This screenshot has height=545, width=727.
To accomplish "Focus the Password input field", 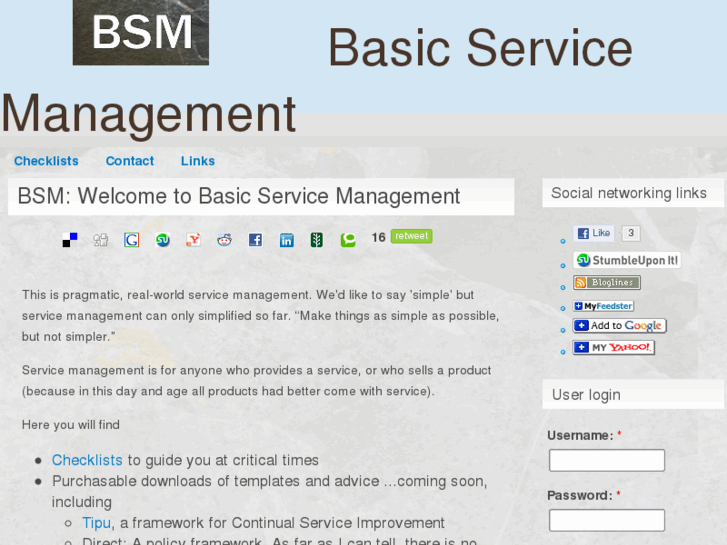I will click(607, 520).
